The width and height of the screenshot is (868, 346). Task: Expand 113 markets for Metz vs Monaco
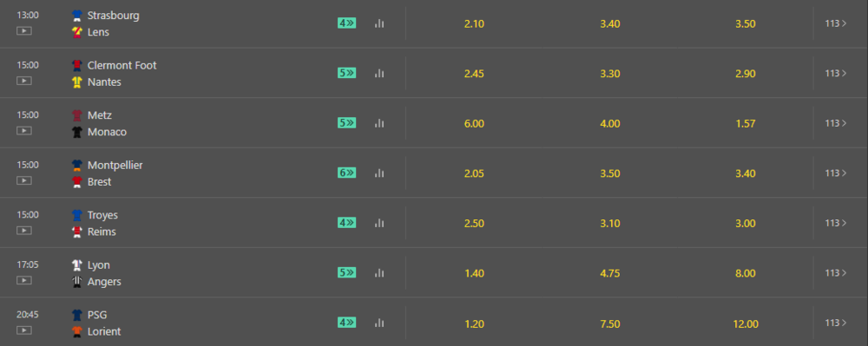pyautogui.click(x=835, y=123)
